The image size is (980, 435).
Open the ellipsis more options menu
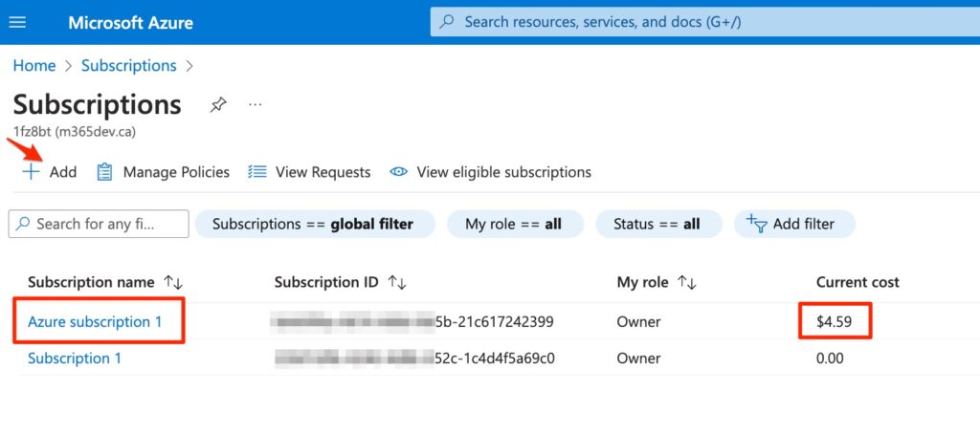point(255,104)
